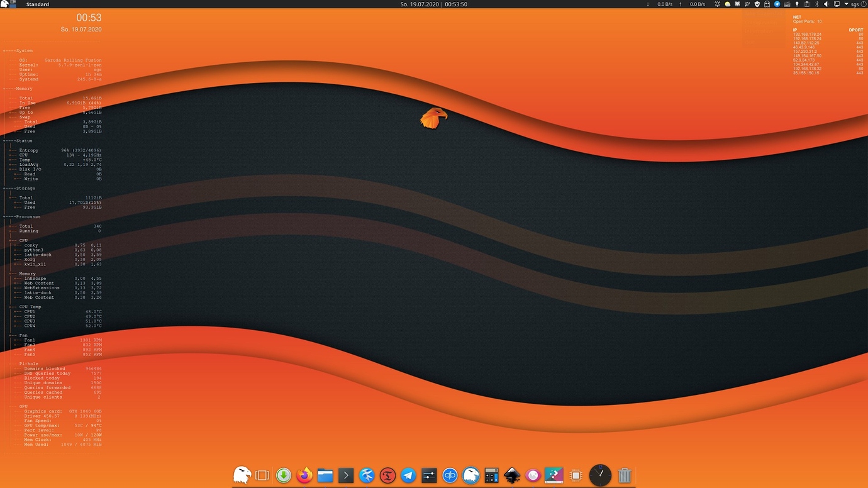This screenshot has width=868, height=488.
Task: Open the 'Standard' activity selector
Action: tap(36, 4)
